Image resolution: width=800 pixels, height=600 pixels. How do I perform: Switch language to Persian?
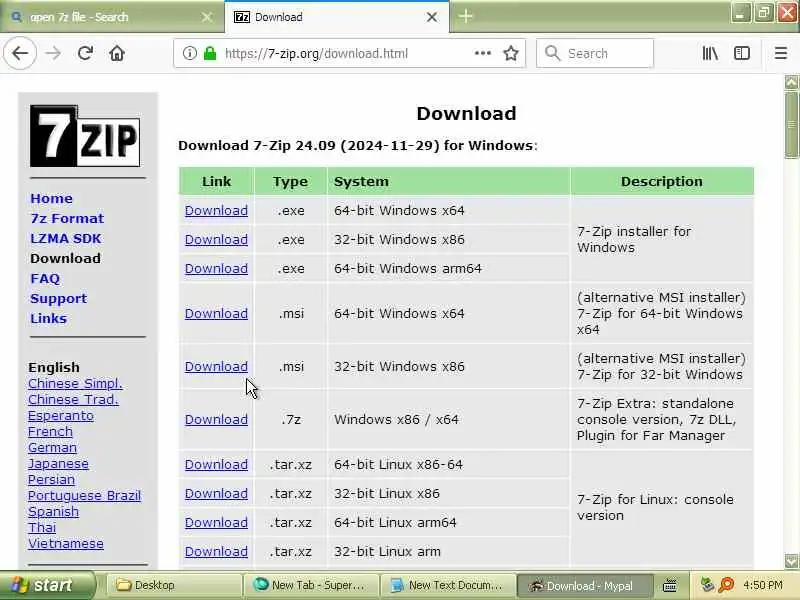pos(51,480)
